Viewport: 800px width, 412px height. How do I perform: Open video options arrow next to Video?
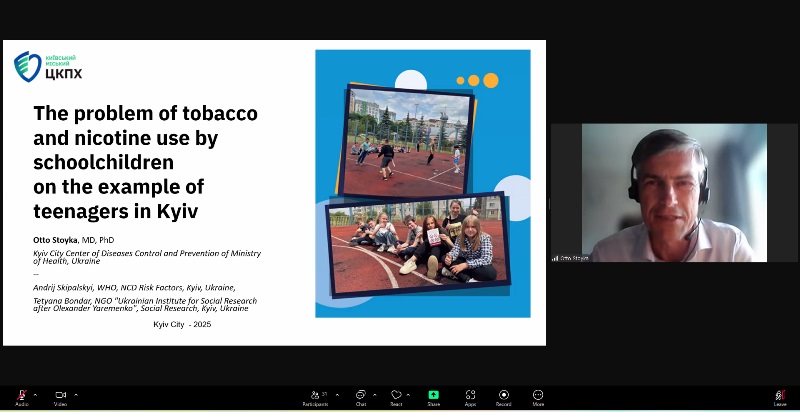76,395
